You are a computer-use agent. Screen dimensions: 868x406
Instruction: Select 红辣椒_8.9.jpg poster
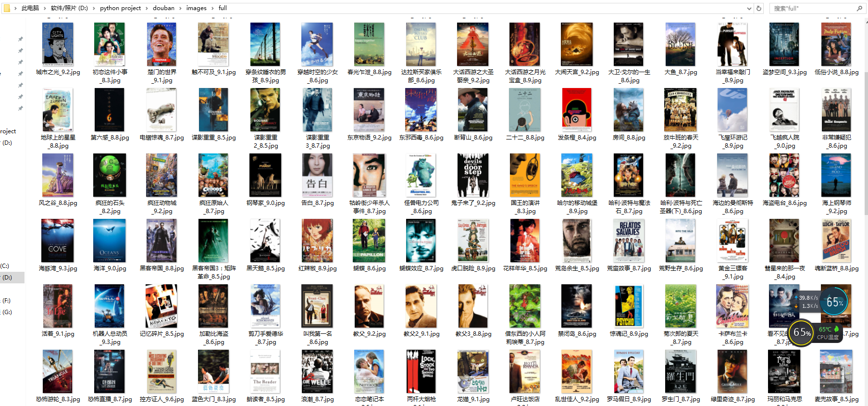[x=317, y=241]
